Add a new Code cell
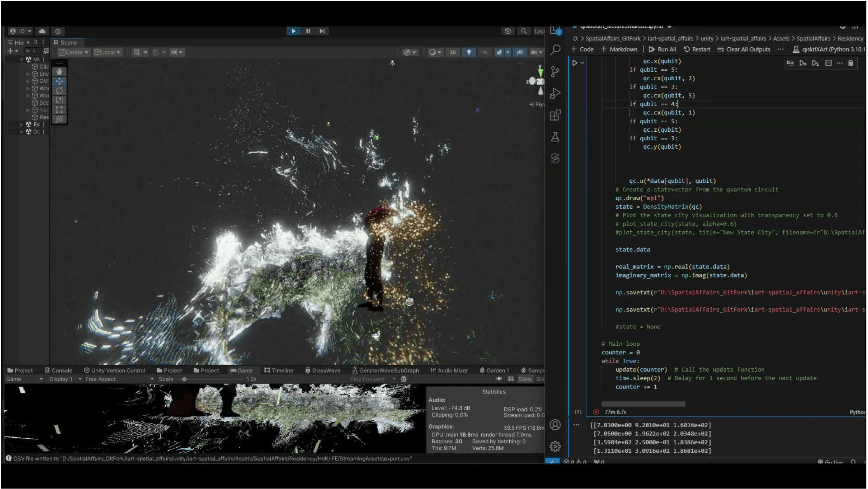The width and height of the screenshot is (868, 489). coord(582,49)
